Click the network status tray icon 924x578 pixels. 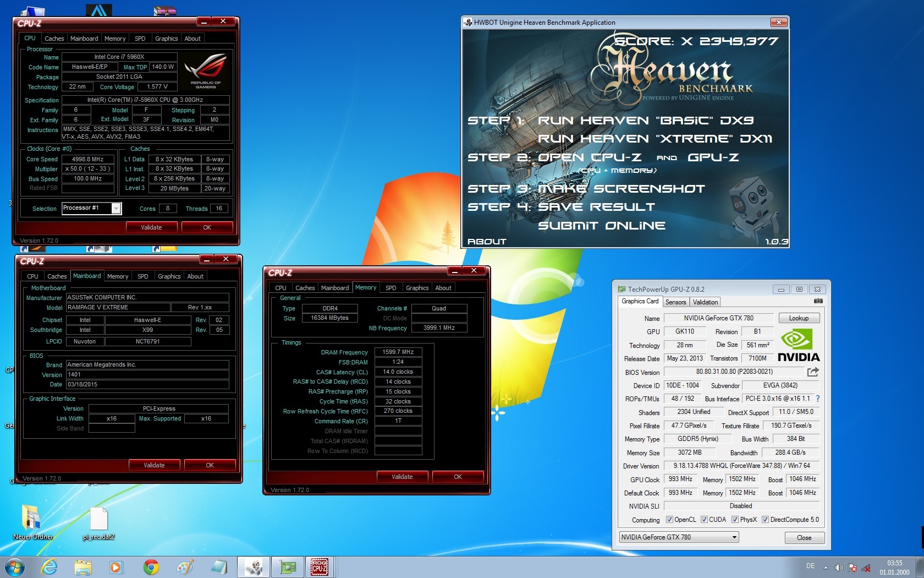click(866, 568)
